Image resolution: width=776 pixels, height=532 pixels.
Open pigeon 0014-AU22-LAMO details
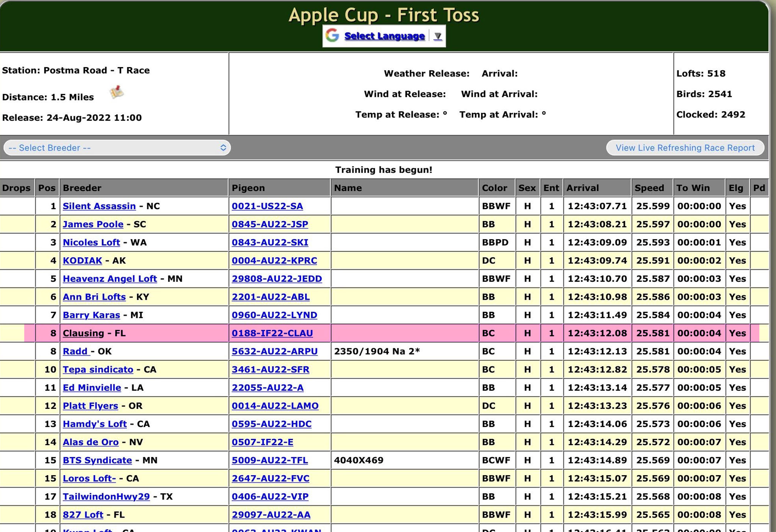(275, 406)
